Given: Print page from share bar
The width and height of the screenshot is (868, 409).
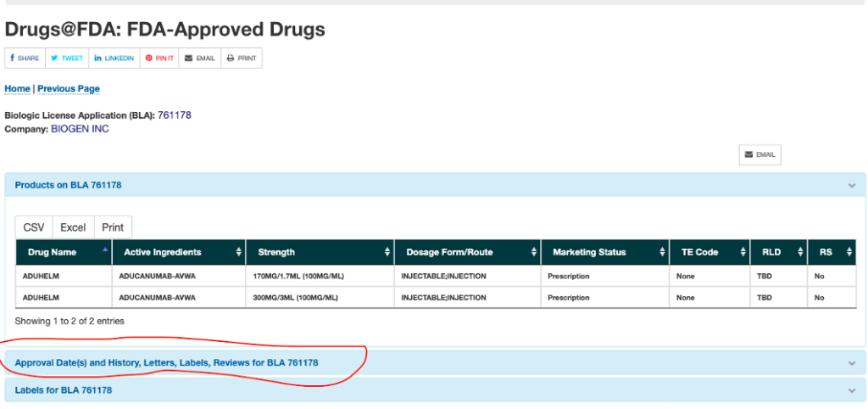Looking at the screenshot, I should (242, 59).
